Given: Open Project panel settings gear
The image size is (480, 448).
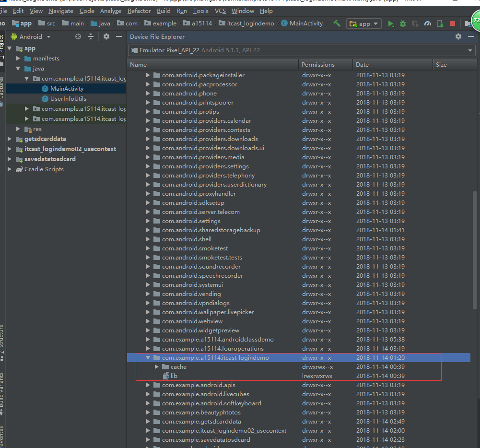Looking at the screenshot, I should click(x=106, y=36).
